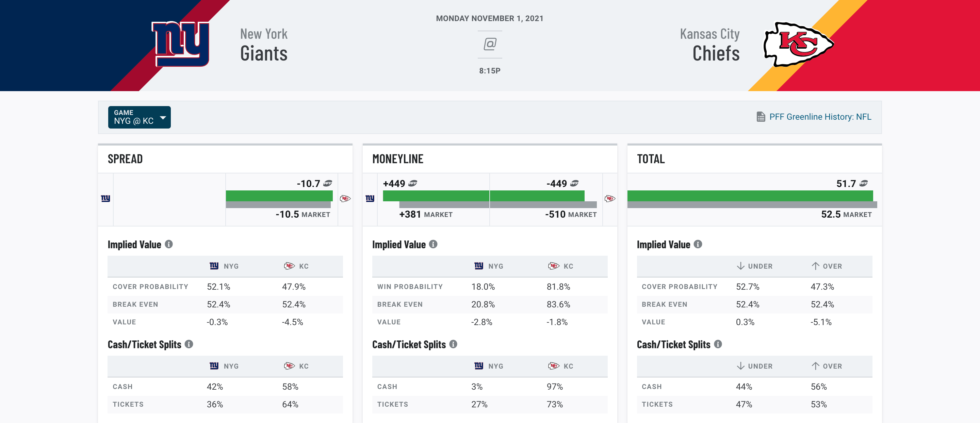
Task: Click Total Cash/Ticket Splits info icon
Action: pyautogui.click(x=718, y=344)
